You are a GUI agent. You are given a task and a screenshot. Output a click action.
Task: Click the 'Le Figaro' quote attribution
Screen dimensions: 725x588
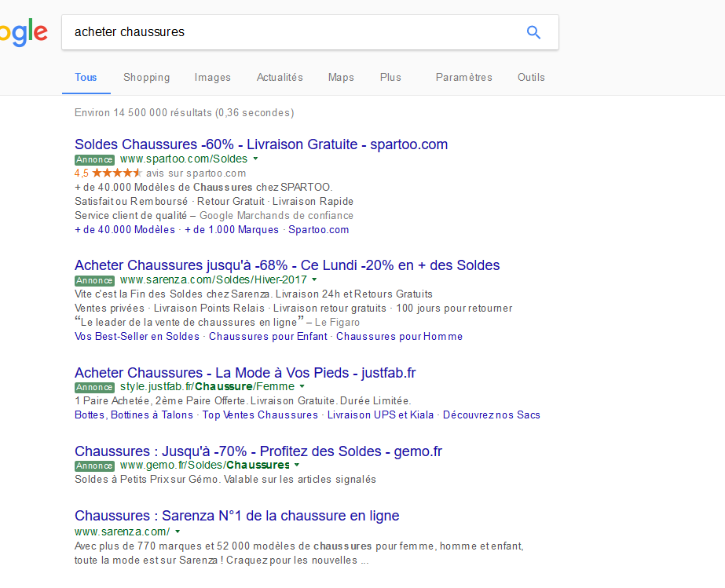click(337, 323)
